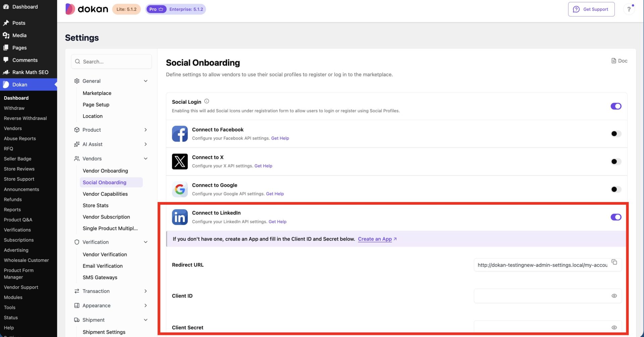Open the Create an App link
This screenshot has width=644, height=337.
coord(377,239)
